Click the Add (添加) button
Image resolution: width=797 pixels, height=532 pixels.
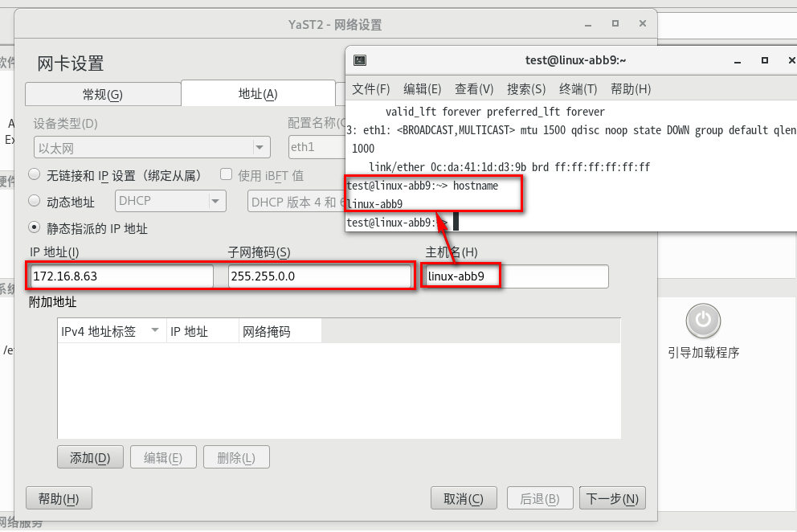point(90,457)
